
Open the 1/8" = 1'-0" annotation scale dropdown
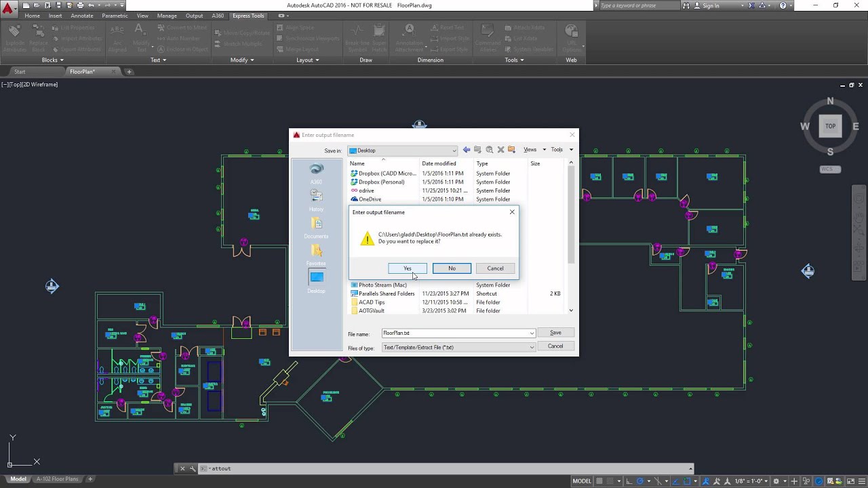click(x=751, y=481)
